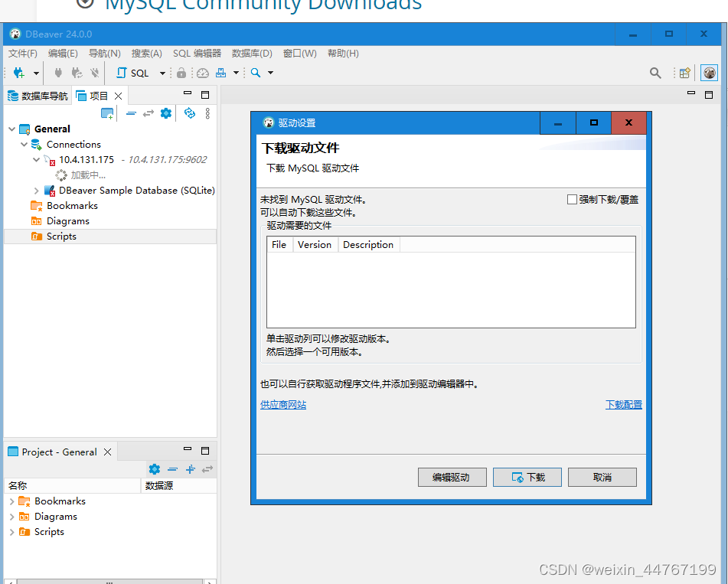Open the dashboard gauge icon
Image resolution: width=728 pixels, height=584 pixels.
click(x=203, y=73)
